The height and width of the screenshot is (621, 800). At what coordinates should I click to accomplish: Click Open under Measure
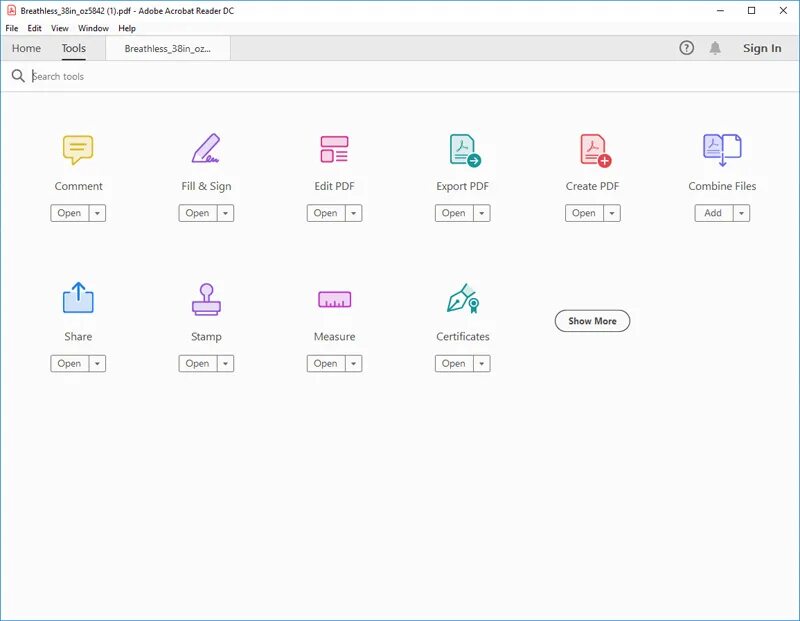326,364
